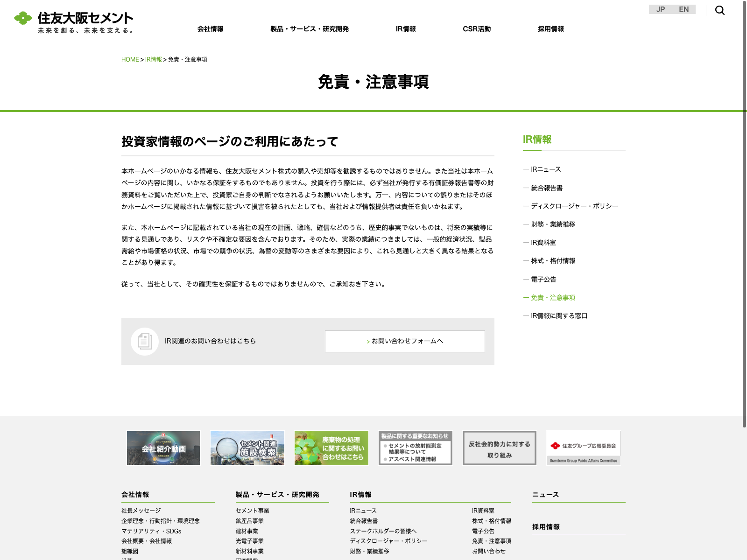Click the search magnifier icon
This screenshot has height=560, width=747.
(719, 10)
